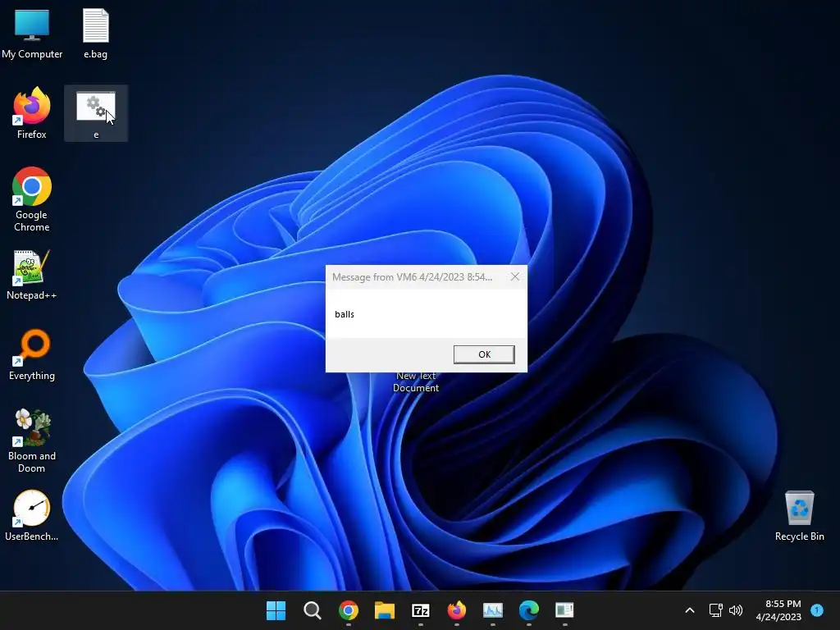Open the Windows Start menu
The height and width of the screenshot is (630, 840).
276,610
